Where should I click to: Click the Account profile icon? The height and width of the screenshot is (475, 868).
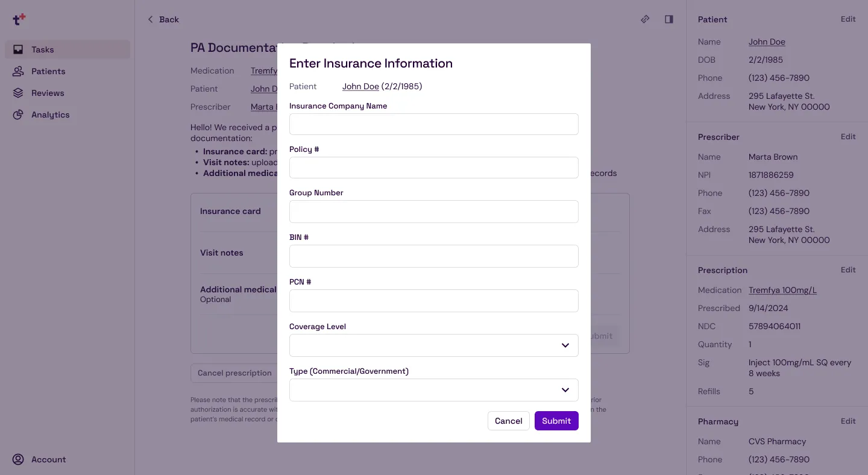point(18,459)
